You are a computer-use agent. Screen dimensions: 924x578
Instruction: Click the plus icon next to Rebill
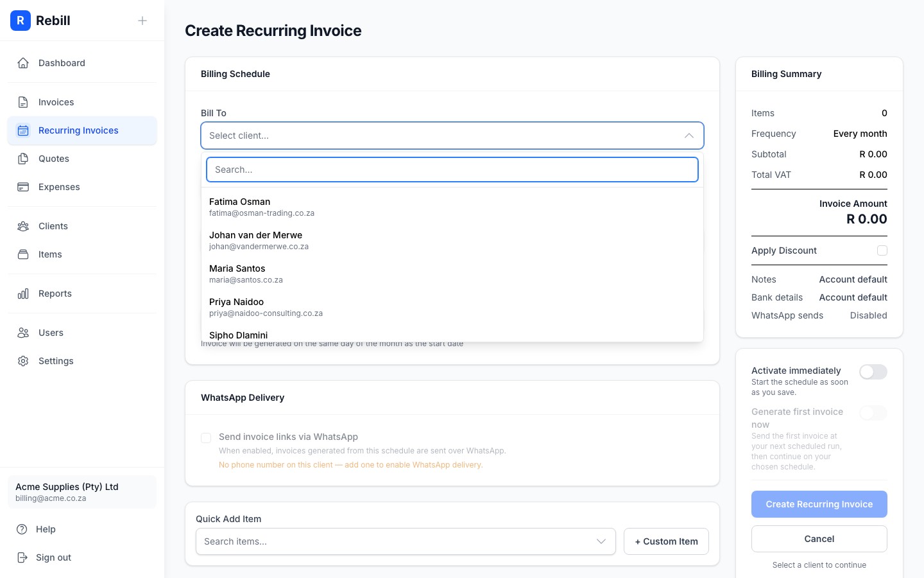tap(142, 21)
